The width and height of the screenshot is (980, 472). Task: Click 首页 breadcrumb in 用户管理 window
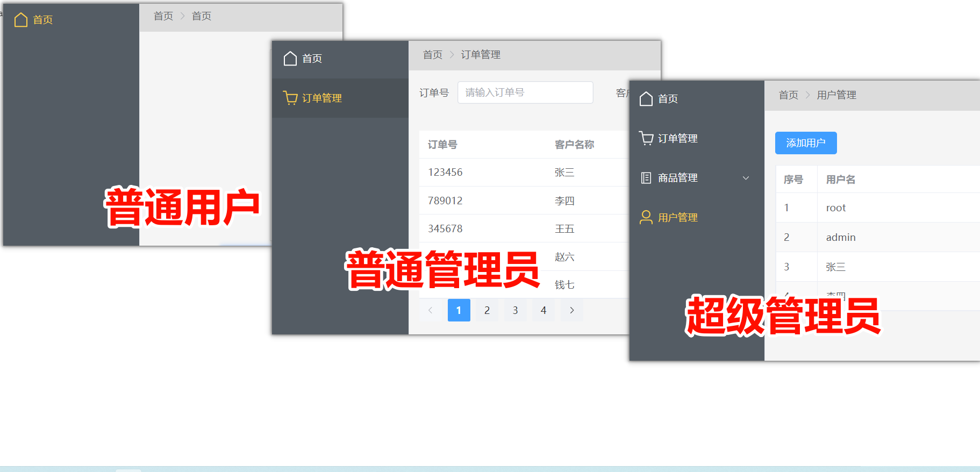click(789, 95)
